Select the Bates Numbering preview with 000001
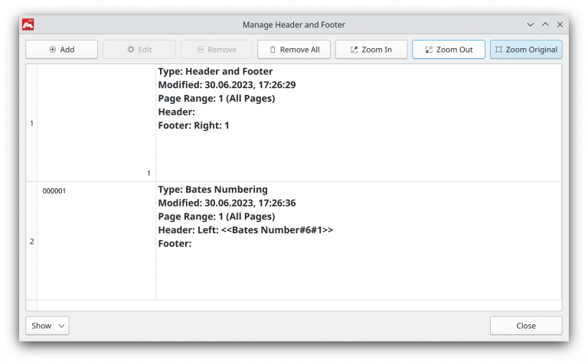This screenshot has width=588, height=364. (x=96, y=241)
